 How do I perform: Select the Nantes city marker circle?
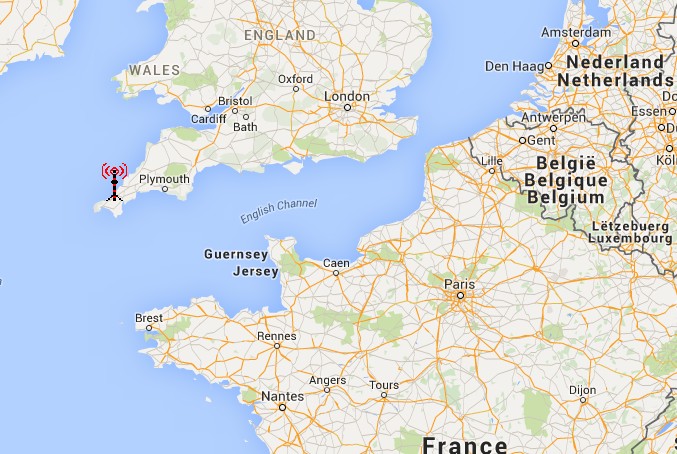click(282, 407)
